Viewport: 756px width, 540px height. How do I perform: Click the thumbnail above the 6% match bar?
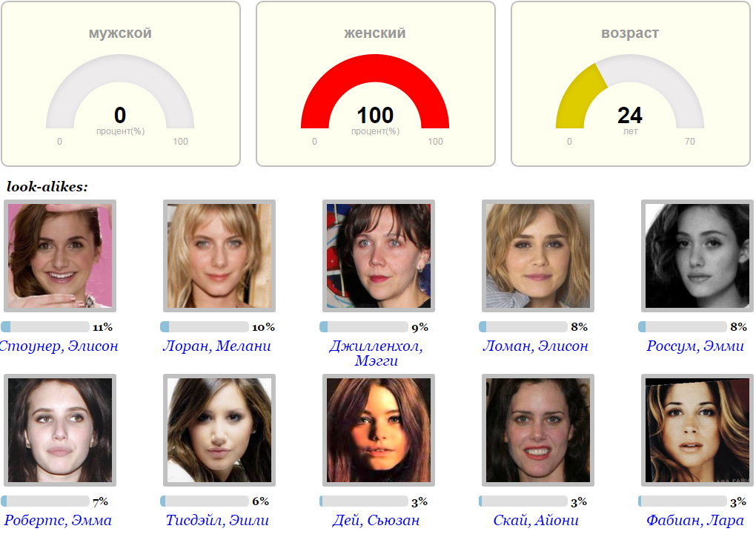pos(219,430)
